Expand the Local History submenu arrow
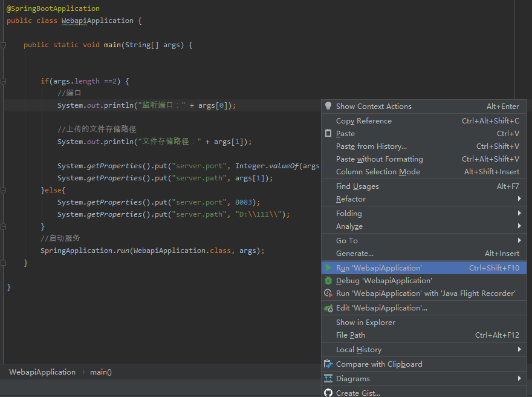Image resolution: width=532 pixels, height=397 pixels. [x=519, y=349]
